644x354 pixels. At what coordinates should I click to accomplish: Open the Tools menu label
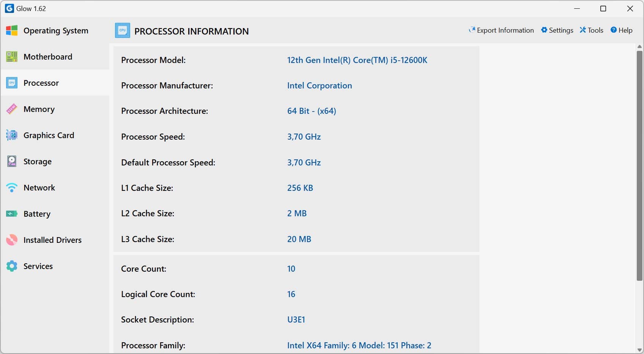point(595,30)
